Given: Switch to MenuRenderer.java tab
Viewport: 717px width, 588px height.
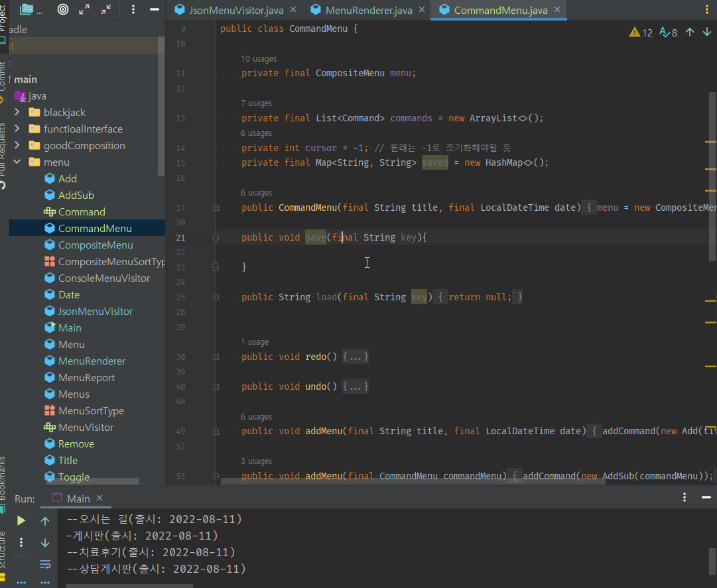Looking at the screenshot, I should click(369, 10).
